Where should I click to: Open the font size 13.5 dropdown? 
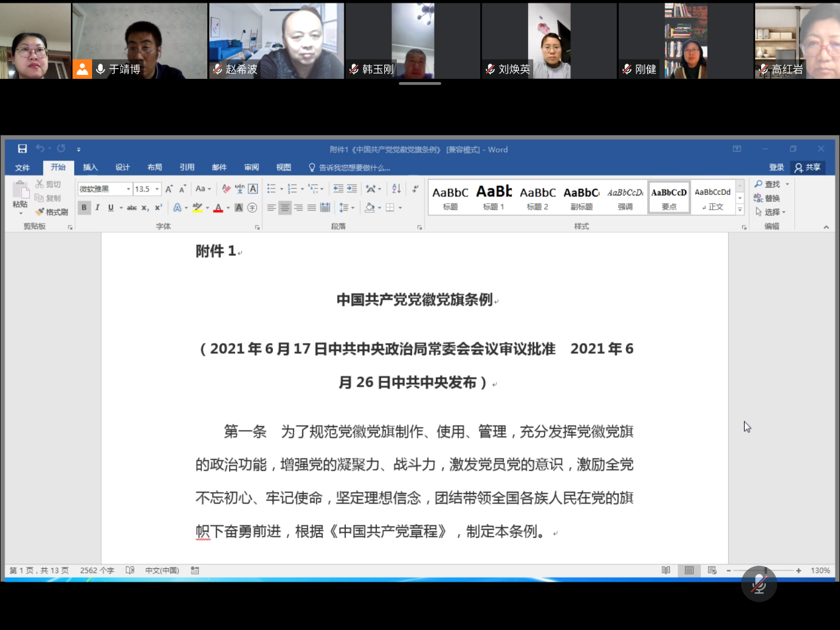pyautogui.click(x=157, y=189)
